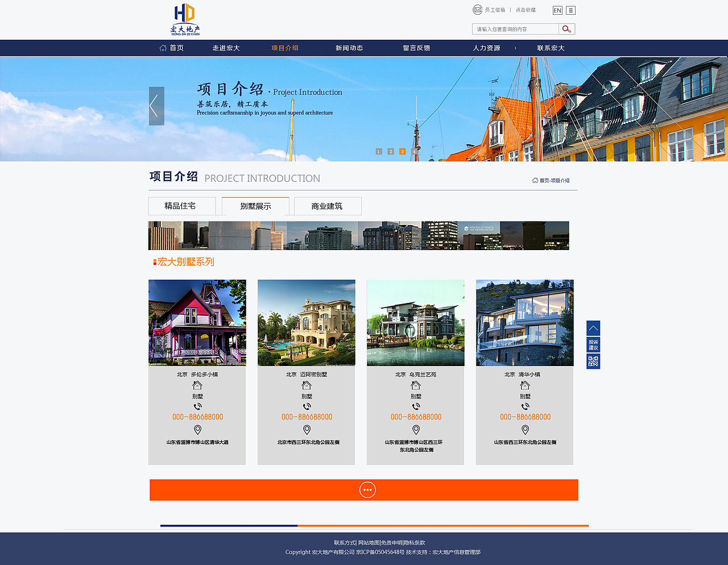This screenshot has width=728, height=565.
Task: Click the house icon on 多伦多小镇 card
Action: pyautogui.click(x=197, y=385)
